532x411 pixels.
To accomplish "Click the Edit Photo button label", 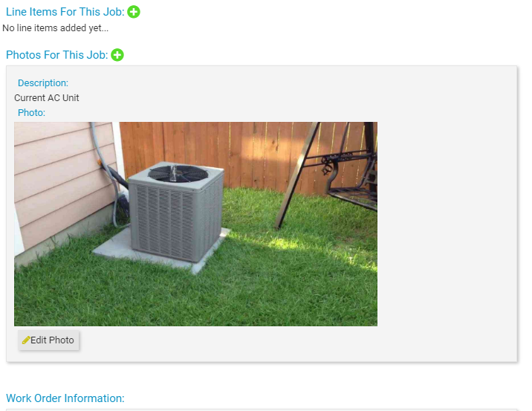I will 52,340.
